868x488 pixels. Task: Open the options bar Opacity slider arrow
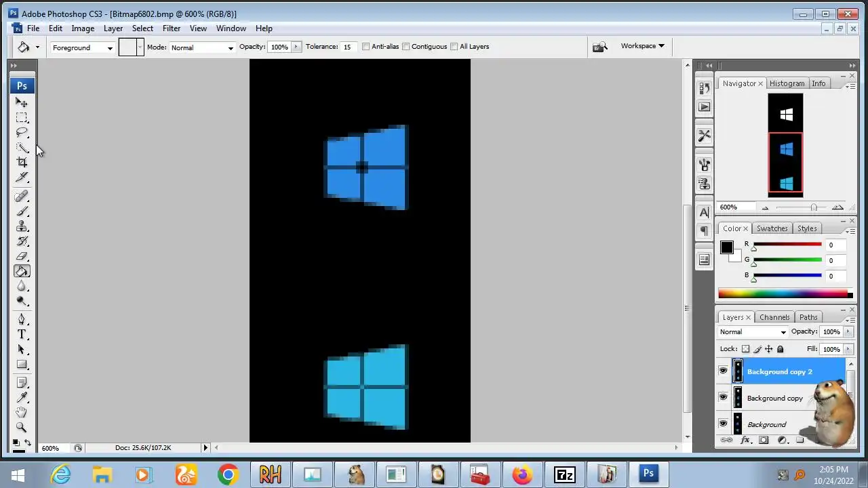(x=296, y=47)
